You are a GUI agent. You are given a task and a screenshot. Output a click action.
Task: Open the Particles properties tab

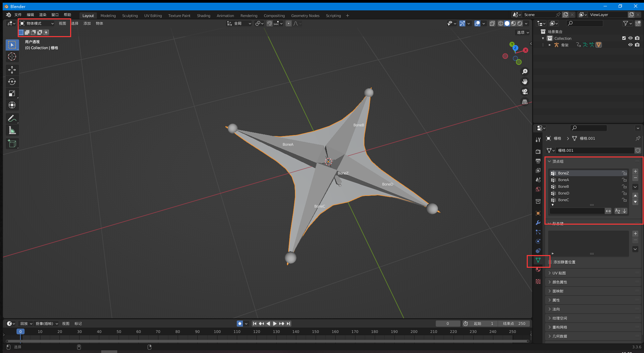[538, 232]
